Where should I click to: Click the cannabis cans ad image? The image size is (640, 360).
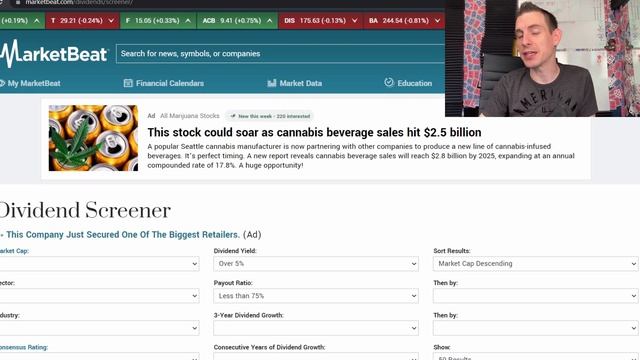click(93, 138)
